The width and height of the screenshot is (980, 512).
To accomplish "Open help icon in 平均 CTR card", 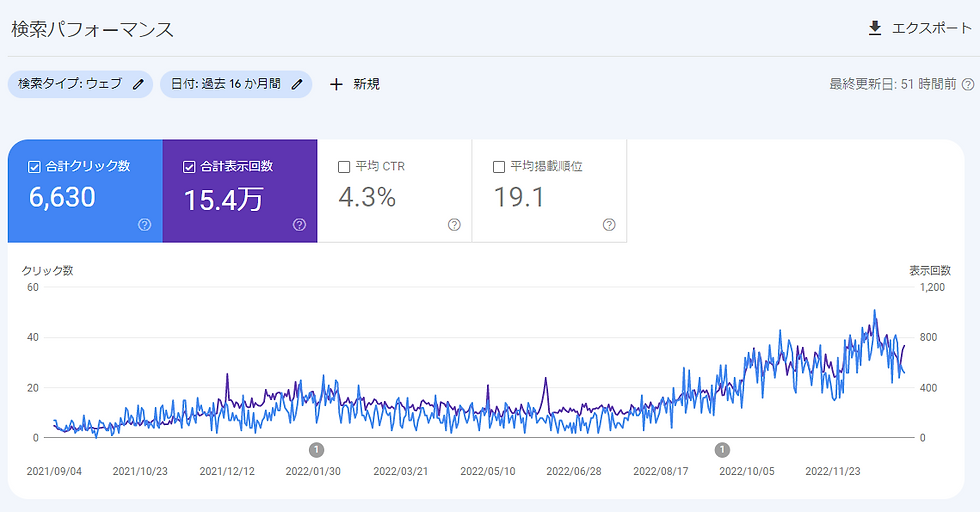I will point(454,224).
